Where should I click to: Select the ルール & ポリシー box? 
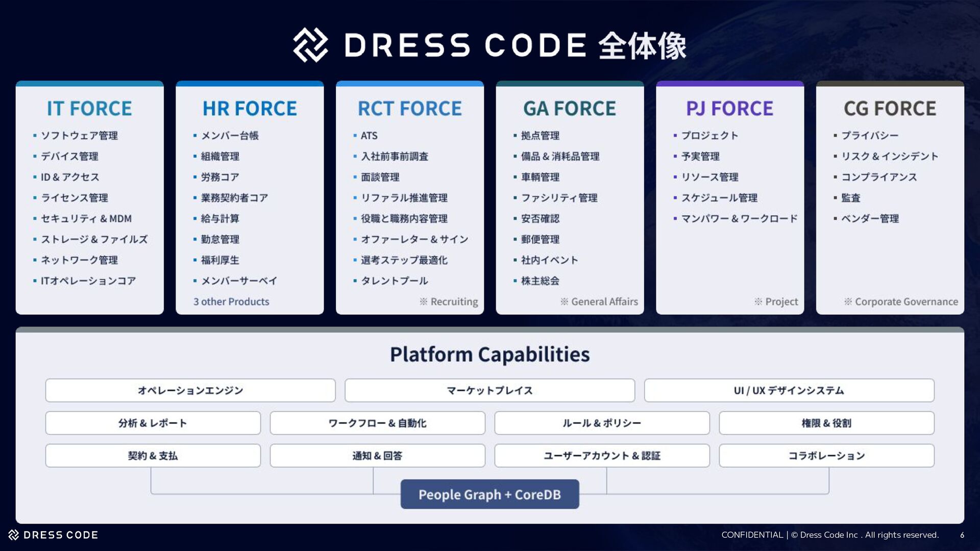point(602,423)
